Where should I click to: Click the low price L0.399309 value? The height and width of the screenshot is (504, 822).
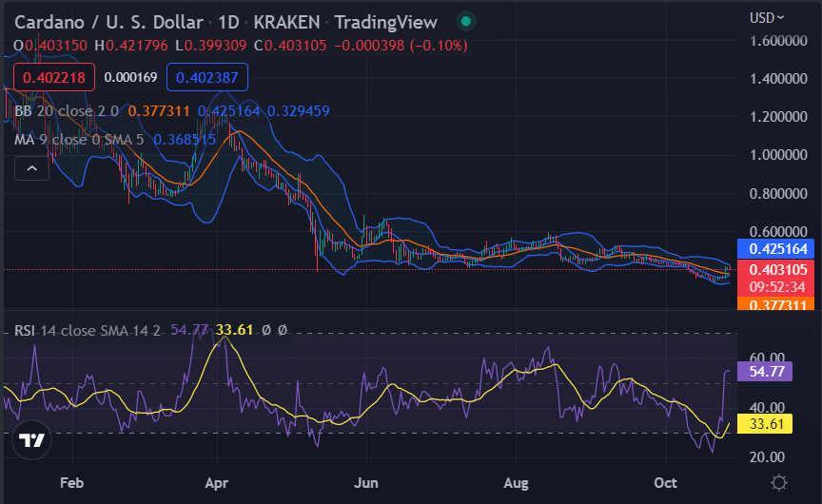click(x=211, y=46)
